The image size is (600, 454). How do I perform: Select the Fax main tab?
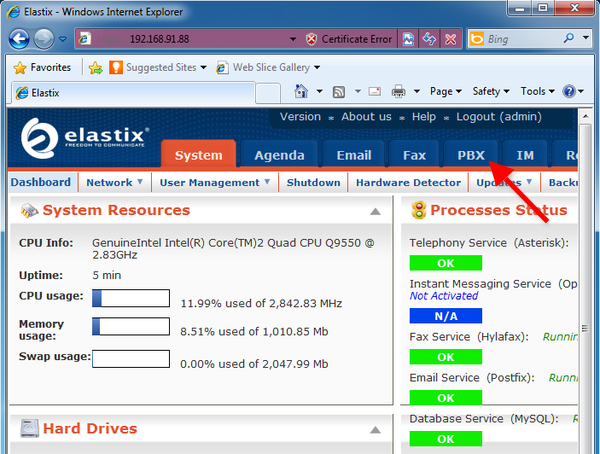coord(414,155)
